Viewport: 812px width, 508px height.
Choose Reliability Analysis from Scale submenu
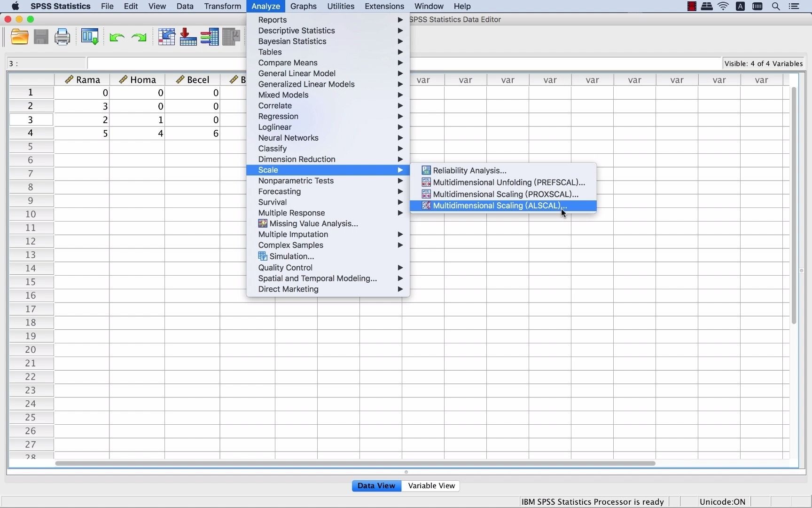pos(503,170)
